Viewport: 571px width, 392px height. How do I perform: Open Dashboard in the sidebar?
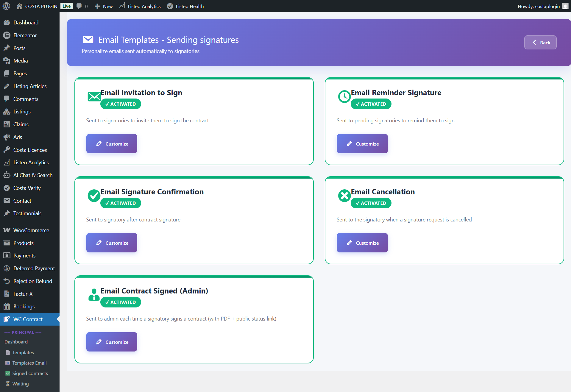30,22
